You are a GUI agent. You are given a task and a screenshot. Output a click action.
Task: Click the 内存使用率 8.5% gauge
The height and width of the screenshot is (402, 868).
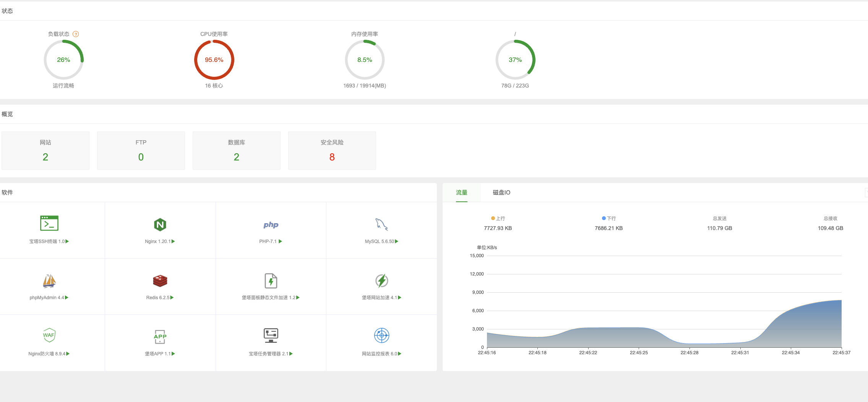click(x=365, y=60)
